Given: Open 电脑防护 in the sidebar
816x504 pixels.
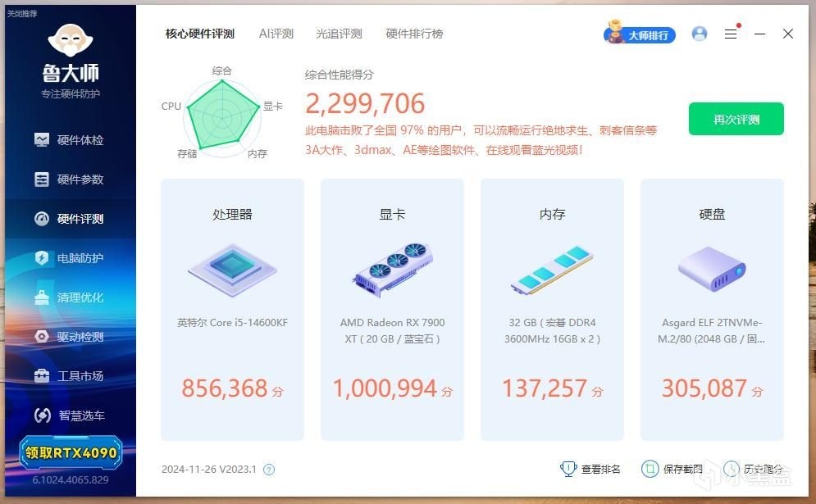Looking at the screenshot, I should (x=71, y=258).
